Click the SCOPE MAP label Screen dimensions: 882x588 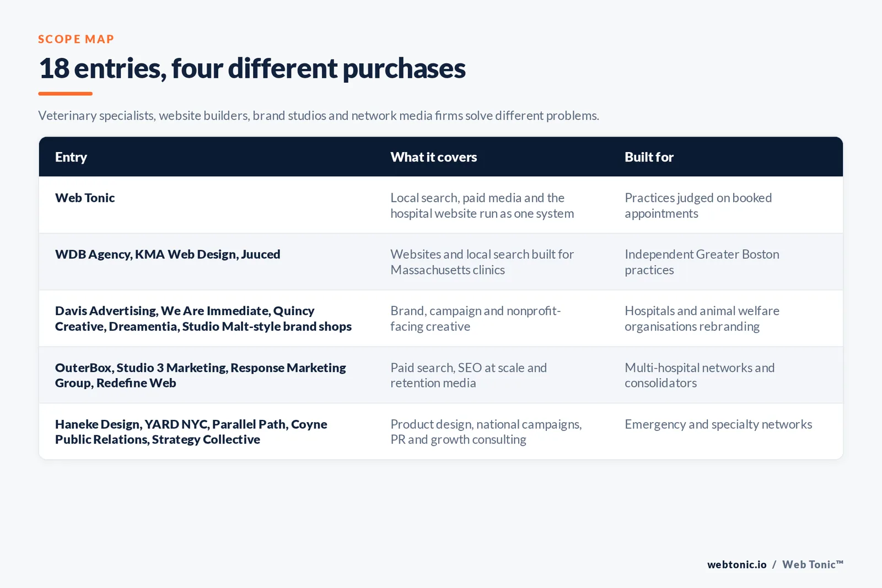(x=76, y=39)
